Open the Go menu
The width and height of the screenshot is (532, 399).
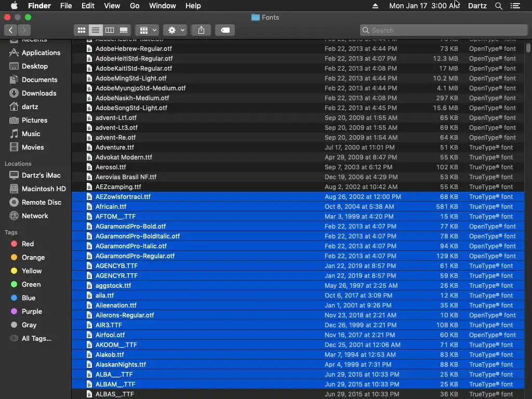[x=135, y=6]
